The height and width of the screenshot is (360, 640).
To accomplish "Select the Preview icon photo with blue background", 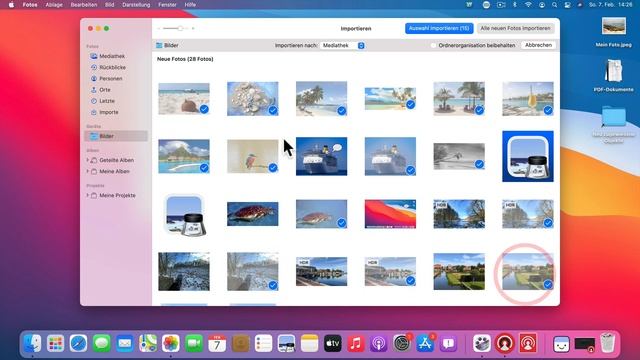I will 528,156.
